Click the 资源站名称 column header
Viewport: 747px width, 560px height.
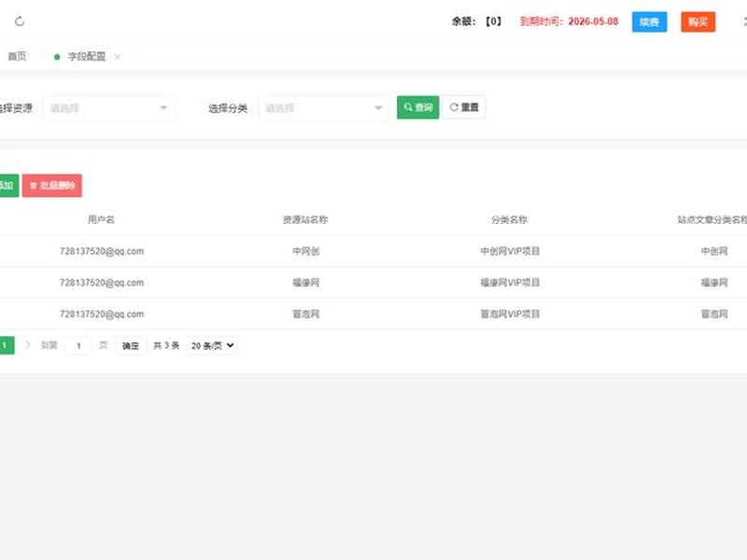pyautogui.click(x=305, y=219)
